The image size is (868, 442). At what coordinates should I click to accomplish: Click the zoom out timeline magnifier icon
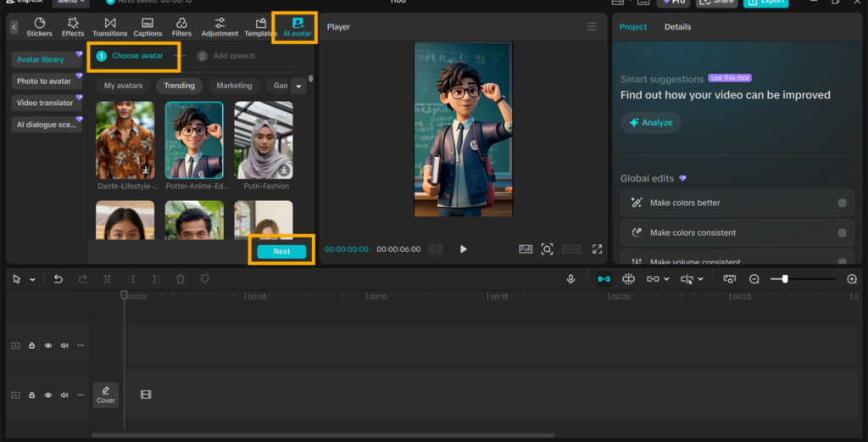click(x=754, y=279)
